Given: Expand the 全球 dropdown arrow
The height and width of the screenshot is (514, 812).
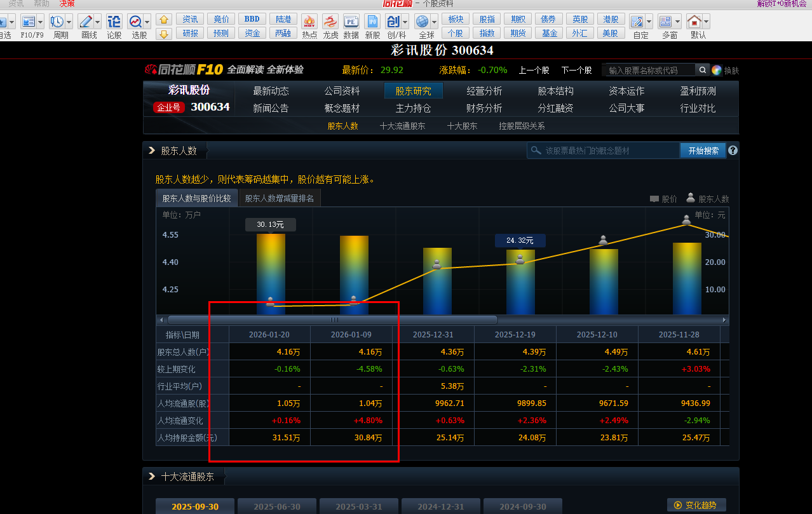Looking at the screenshot, I should tap(435, 22).
